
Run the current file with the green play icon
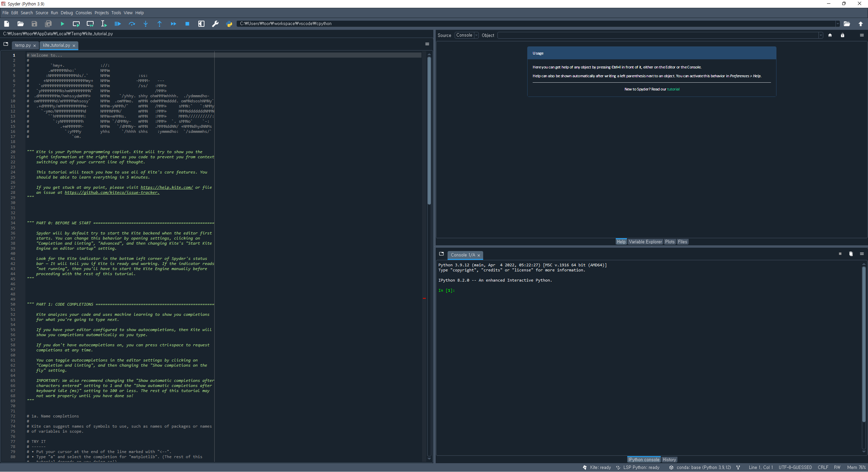[62, 24]
